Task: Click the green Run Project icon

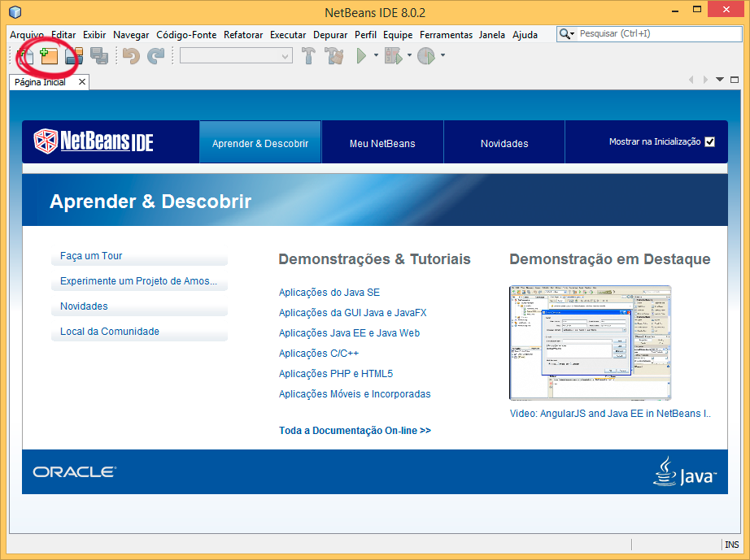Action: coord(362,56)
